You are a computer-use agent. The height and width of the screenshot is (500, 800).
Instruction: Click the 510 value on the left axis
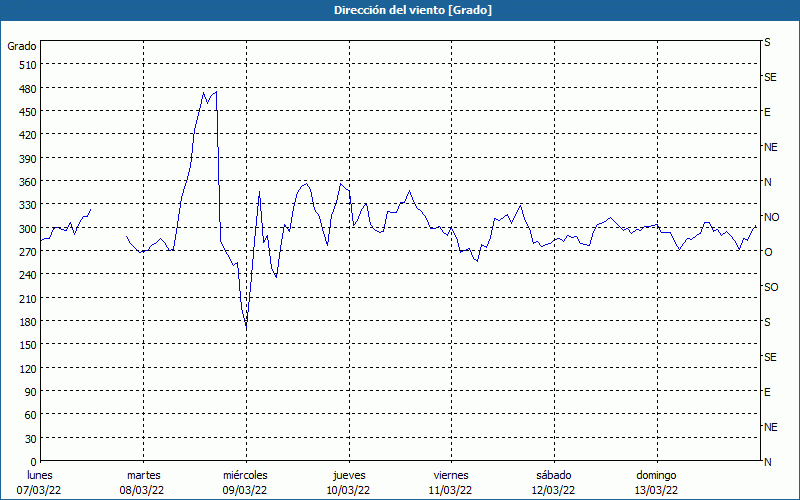28,65
